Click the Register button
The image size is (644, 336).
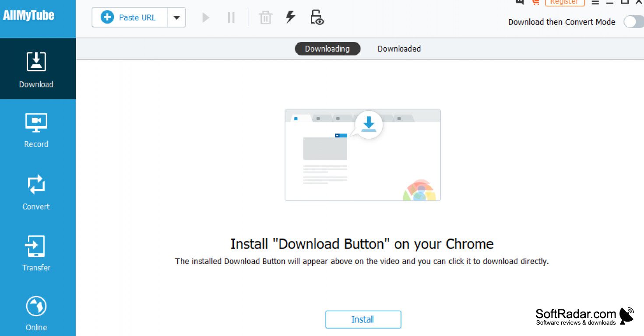tap(564, 2)
